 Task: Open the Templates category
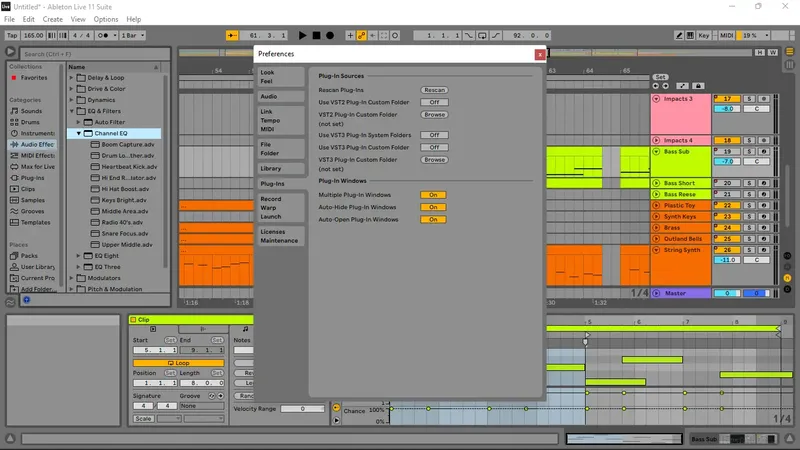pyautogui.click(x=36, y=222)
